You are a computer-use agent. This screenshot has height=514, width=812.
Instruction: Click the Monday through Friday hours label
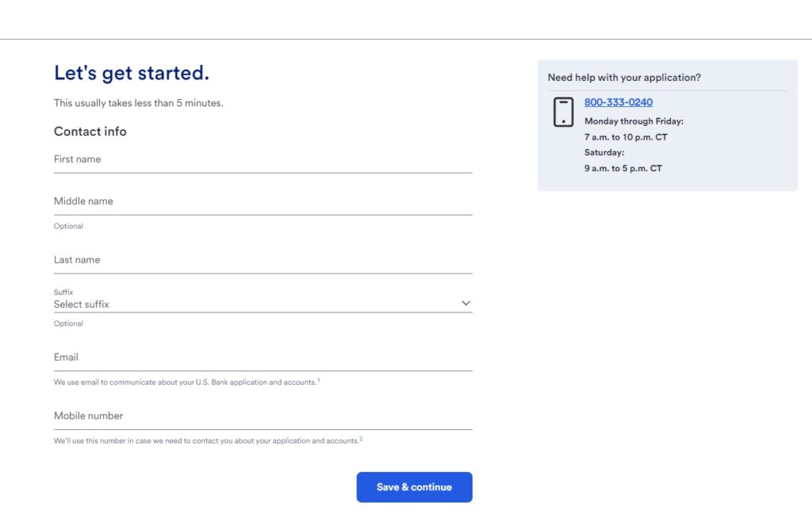(634, 121)
